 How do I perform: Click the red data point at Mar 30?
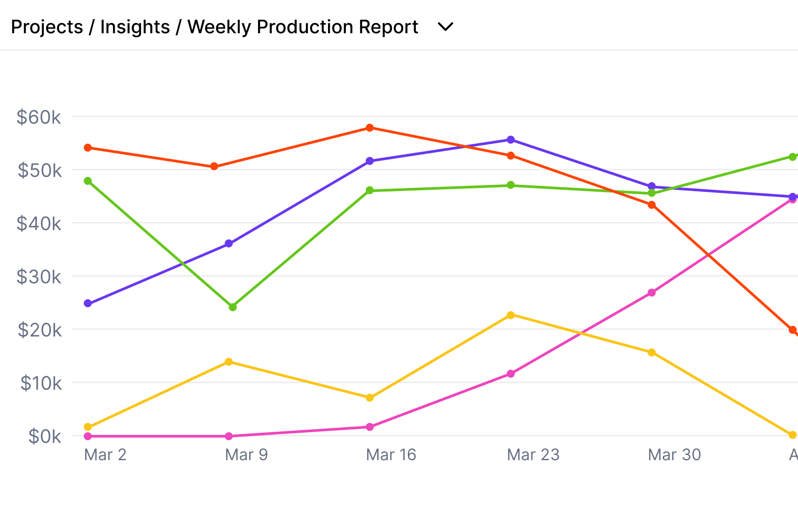point(652,205)
